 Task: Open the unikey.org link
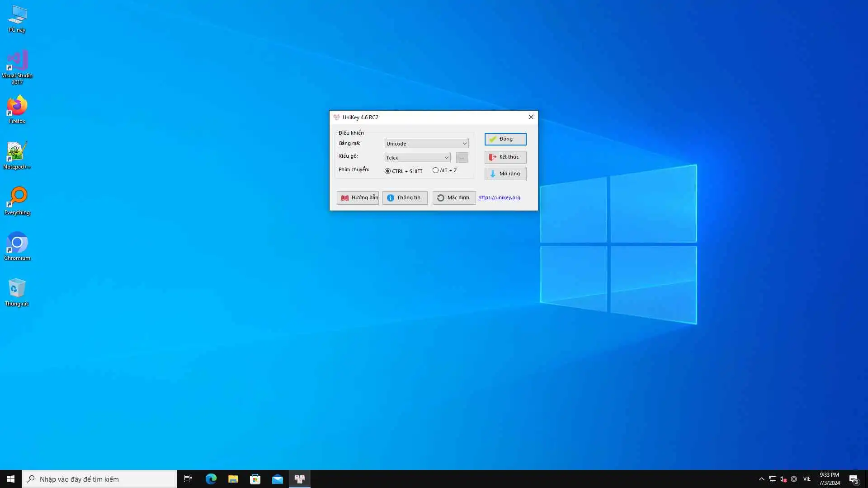499,197
